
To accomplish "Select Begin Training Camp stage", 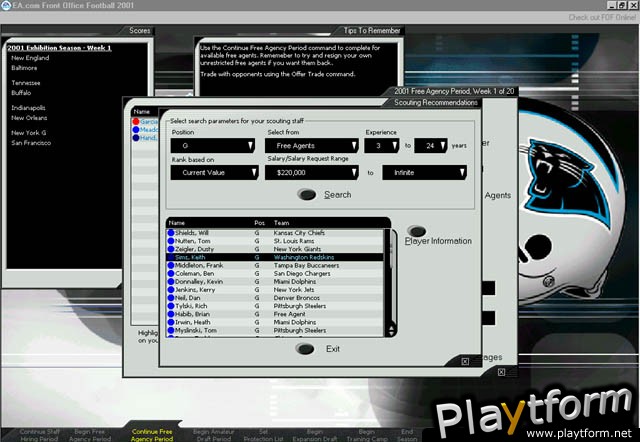I will tap(367, 435).
